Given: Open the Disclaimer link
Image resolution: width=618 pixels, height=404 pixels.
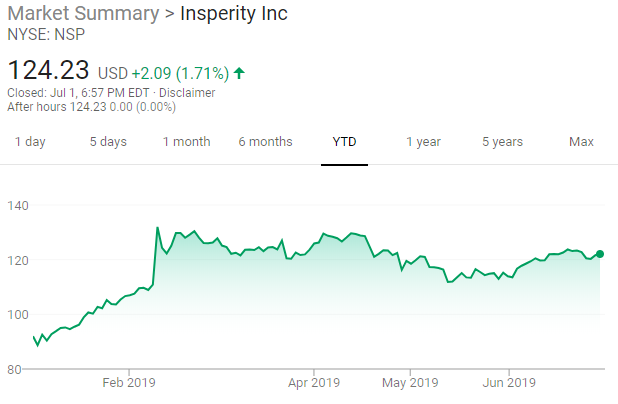Looking at the screenshot, I should pos(183,93).
